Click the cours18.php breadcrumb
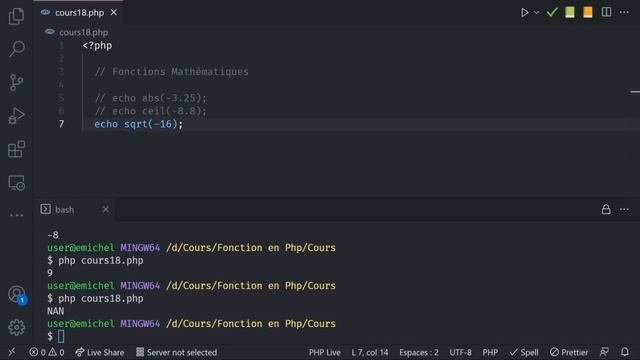The image size is (640, 360). pos(83,32)
